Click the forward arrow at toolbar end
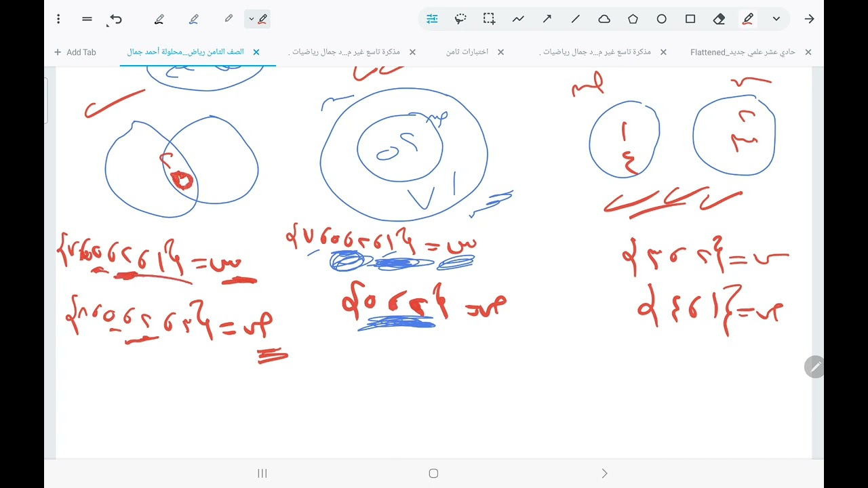Screen dimensions: 868x488 pos(809,19)
